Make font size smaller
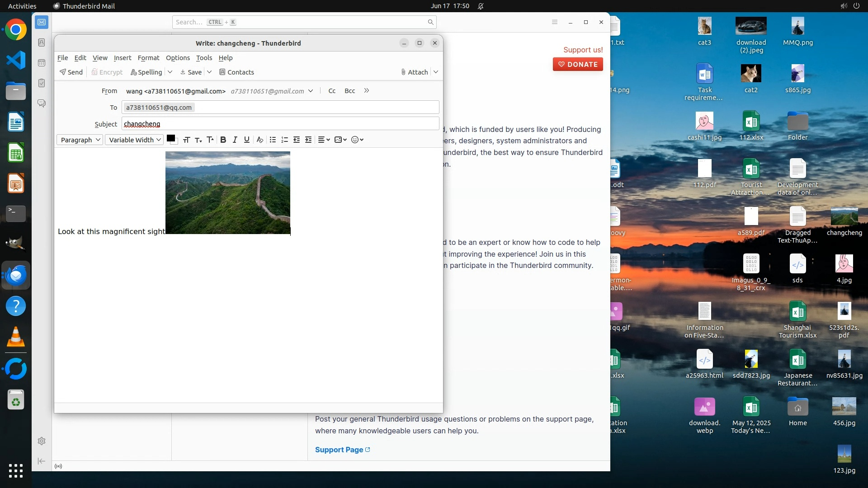Screen dimensions: 868x488 tap(198, 140)
